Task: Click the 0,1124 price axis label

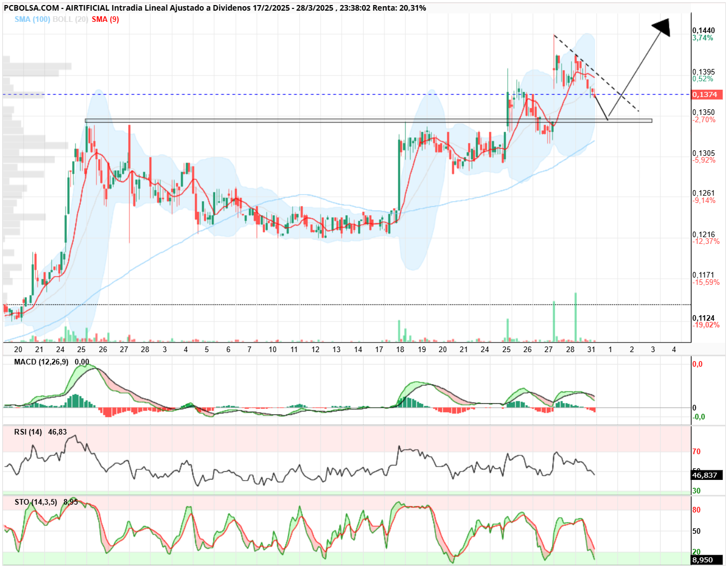Action: point(703,318)
